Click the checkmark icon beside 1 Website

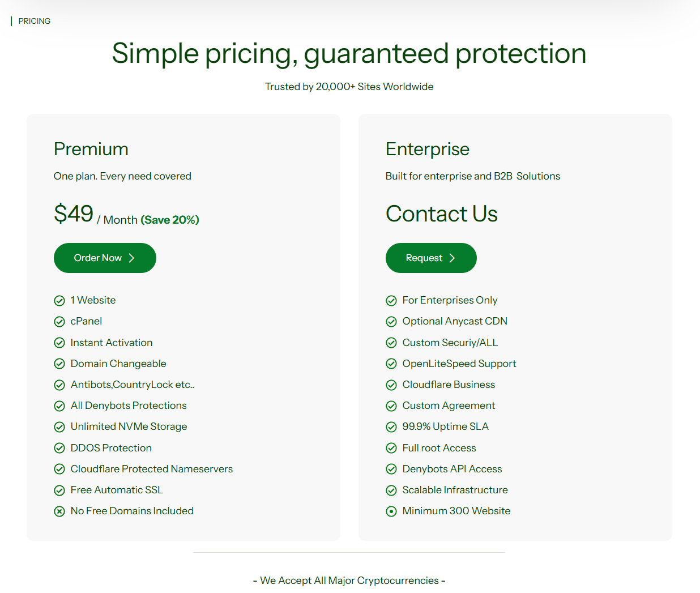[59, 301]
